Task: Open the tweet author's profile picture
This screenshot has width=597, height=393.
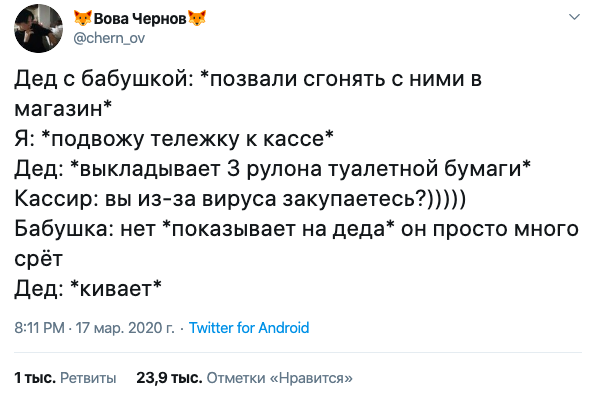Action: point(38,29)
